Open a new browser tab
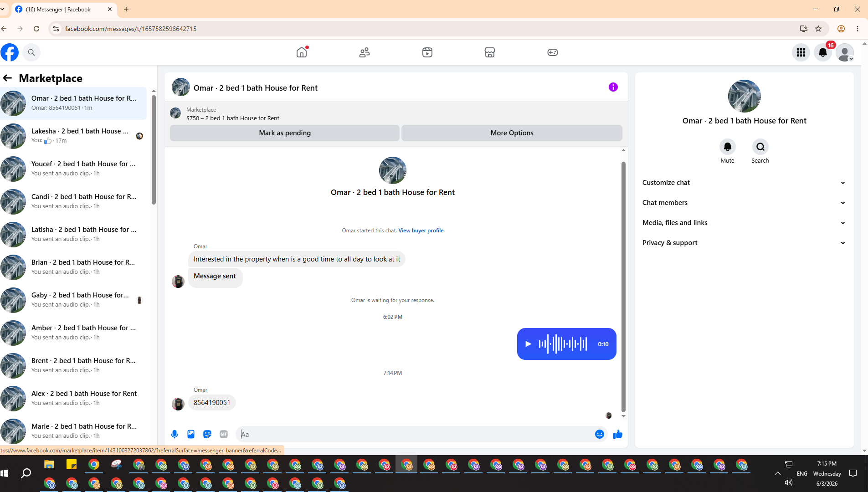 point(126,9)
